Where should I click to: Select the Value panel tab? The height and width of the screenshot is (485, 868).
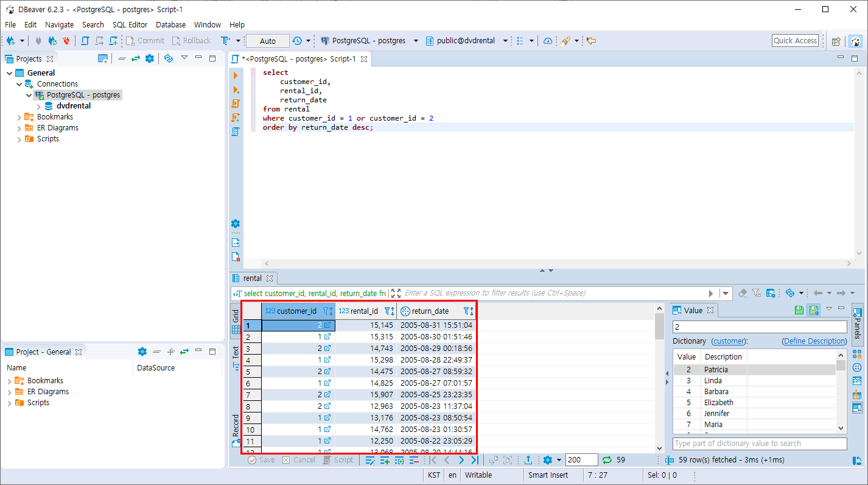click(x=693, y=310)
